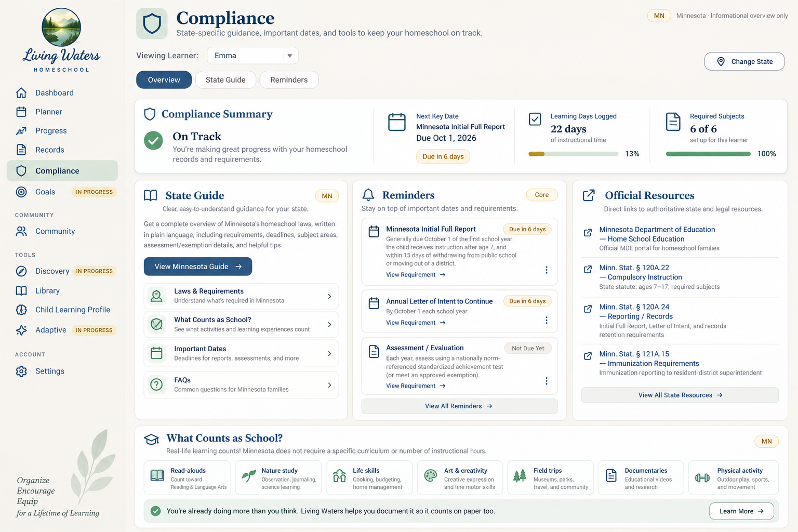
Task: Click View All State Resources button
Action: tap(680, 395)
